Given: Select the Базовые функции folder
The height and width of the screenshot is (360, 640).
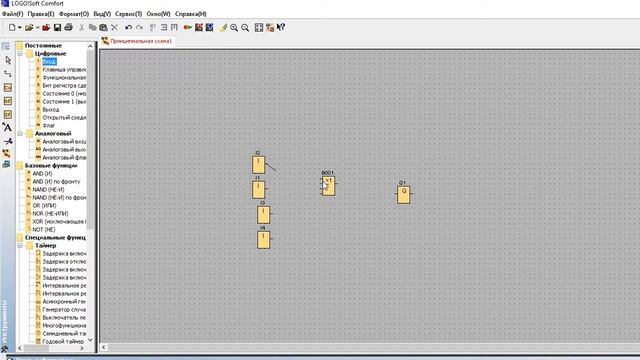Looking at the screenshot, I should 51,166.
